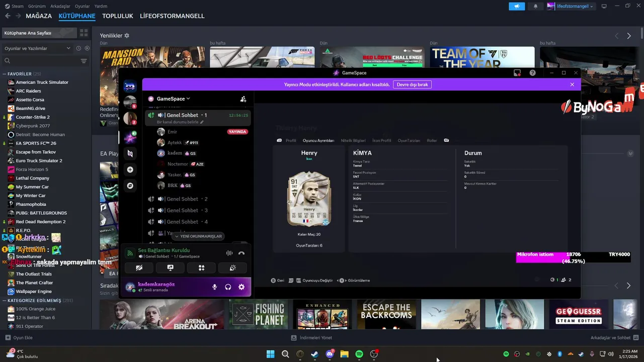This screenshot has height=362, width=644.
Task: Click the Add a Server plus icon
Action: [130, 170]
